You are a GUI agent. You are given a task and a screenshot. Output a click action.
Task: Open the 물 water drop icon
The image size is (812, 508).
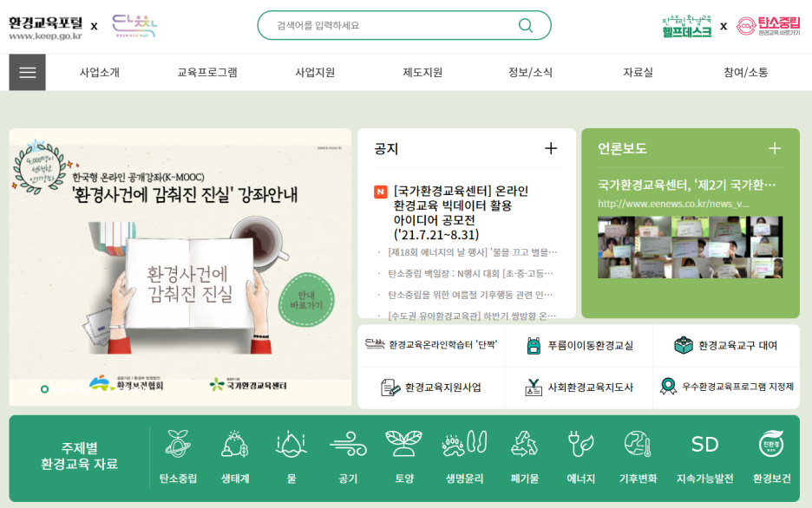tap(291, 444)
